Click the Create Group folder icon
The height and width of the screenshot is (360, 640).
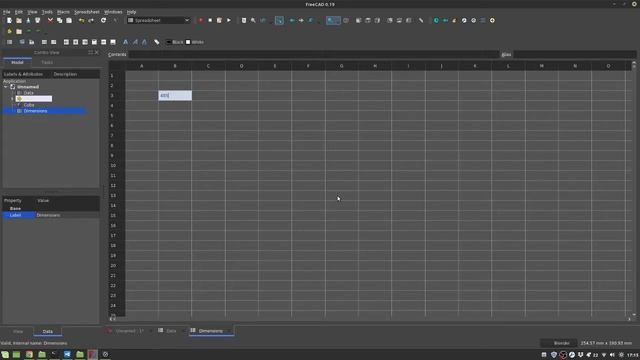point(19,31)
